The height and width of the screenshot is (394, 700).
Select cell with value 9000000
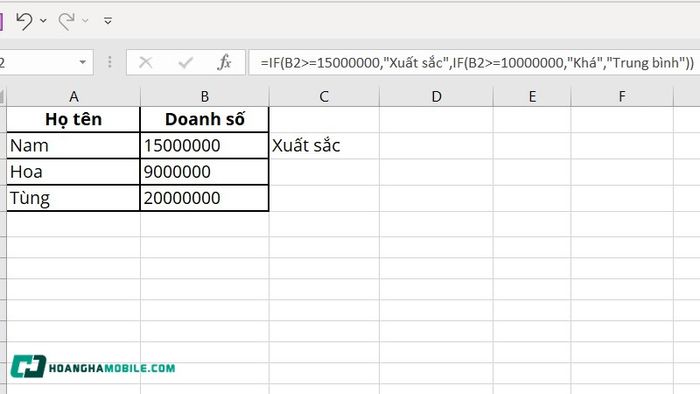point(204,172)
